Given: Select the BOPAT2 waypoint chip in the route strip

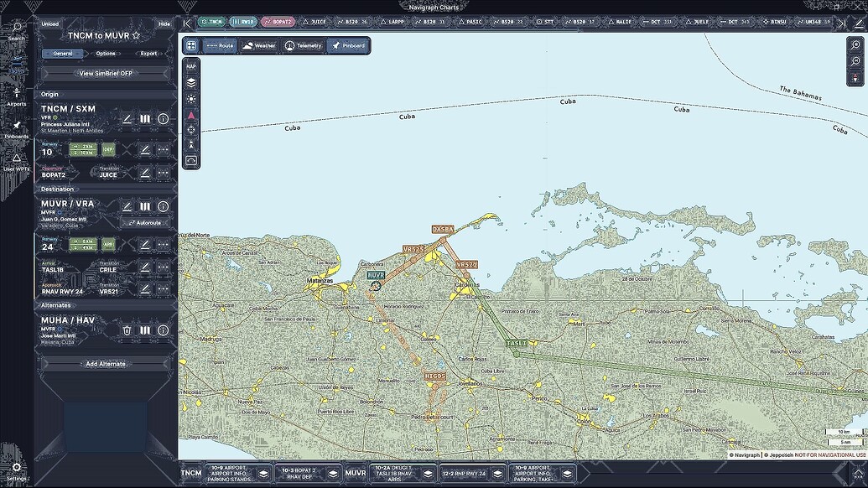Looking at the screenshot, I should 278,22.
